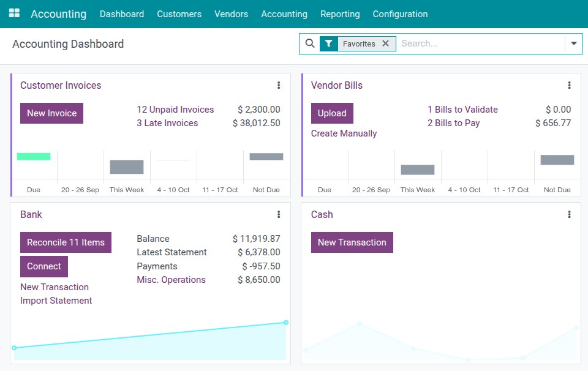Open Cash journal card title
Image resolution: width=588 pixels, height=371 pixels.
point(322,214)
